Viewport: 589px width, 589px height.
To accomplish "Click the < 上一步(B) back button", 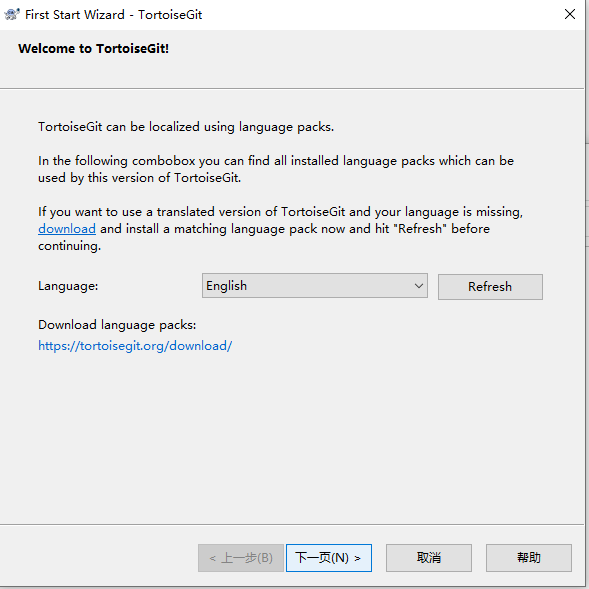I will coord(241,558).
